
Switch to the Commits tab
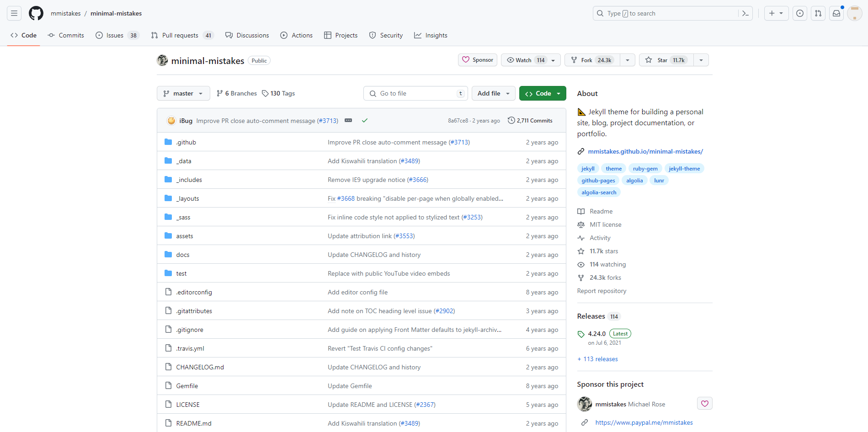coord(66,35)
